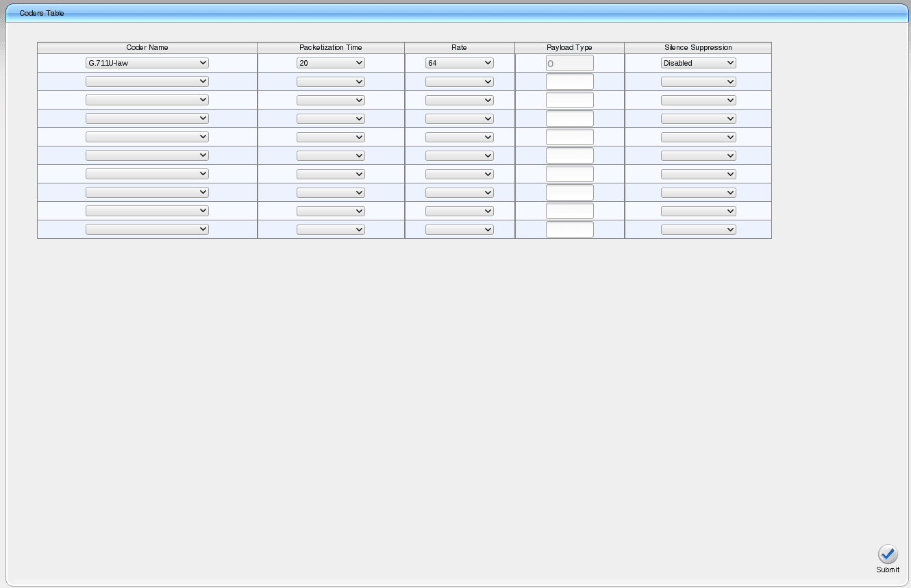This screenshot has width=911, height=588.
Task: Open the Rate dropdown showing 64
Action: pos(460,63)
